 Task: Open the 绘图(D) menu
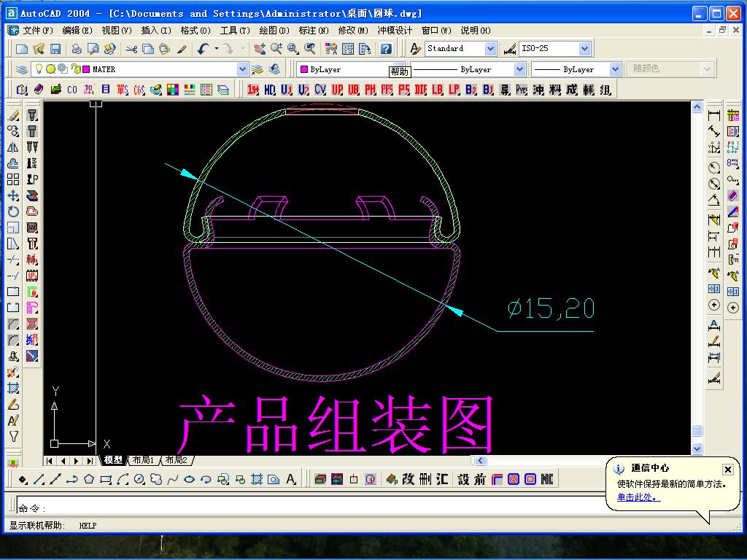[274, 31]
